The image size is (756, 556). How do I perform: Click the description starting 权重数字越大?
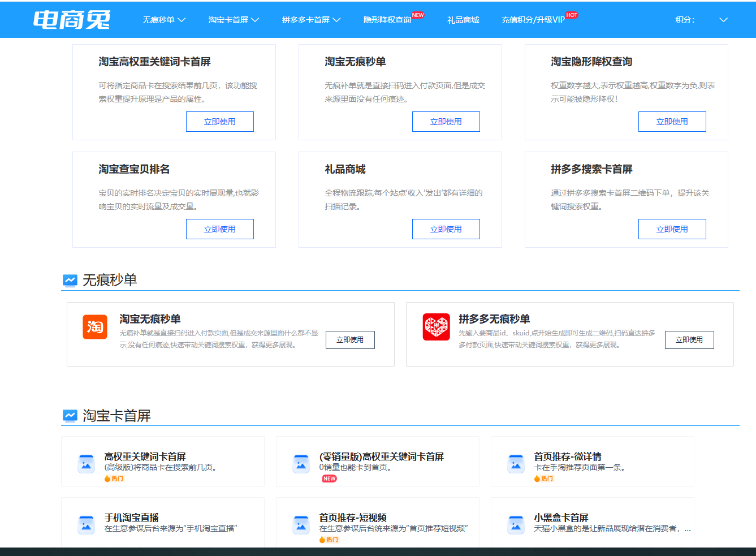[x=633, y=92]
